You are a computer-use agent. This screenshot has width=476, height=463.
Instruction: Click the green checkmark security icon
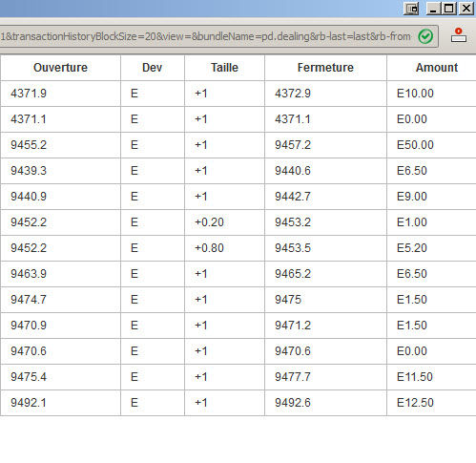pos(425,36)
